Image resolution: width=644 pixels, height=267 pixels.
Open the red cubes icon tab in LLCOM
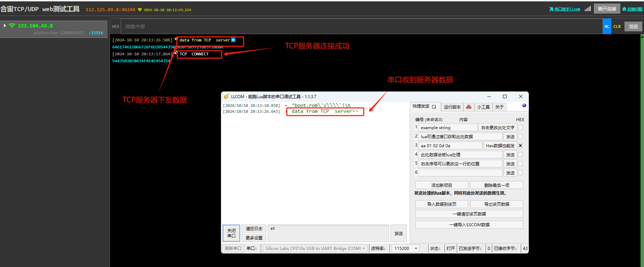pos(469,107)
